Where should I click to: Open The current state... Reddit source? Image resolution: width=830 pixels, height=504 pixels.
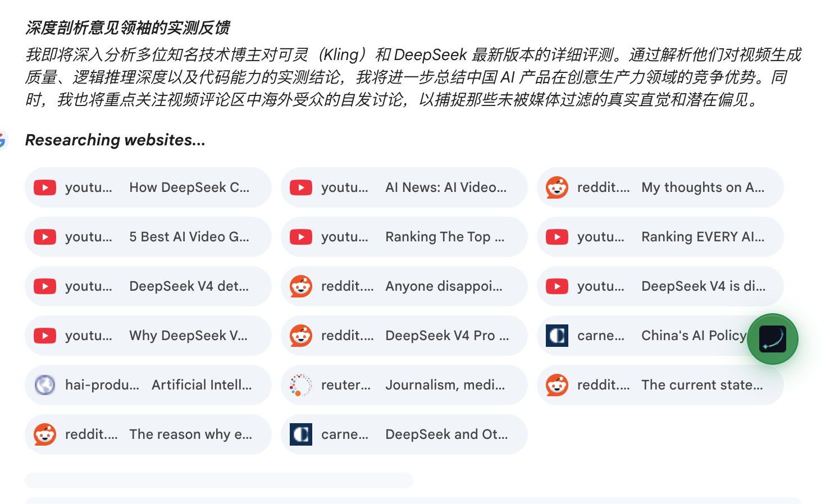point(660,385)
